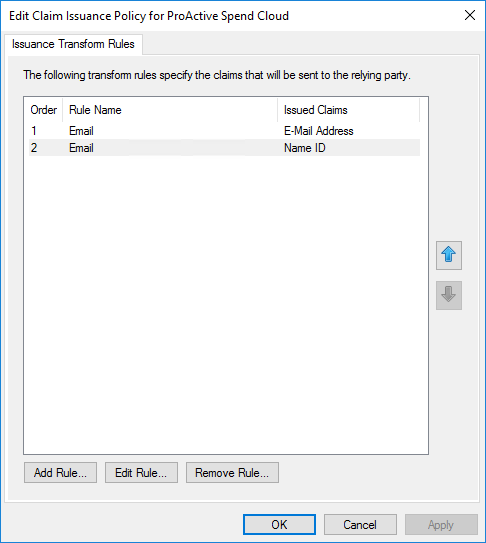Close the Edit Claim Issuance Policy dialog

click(x=470, y=15)
